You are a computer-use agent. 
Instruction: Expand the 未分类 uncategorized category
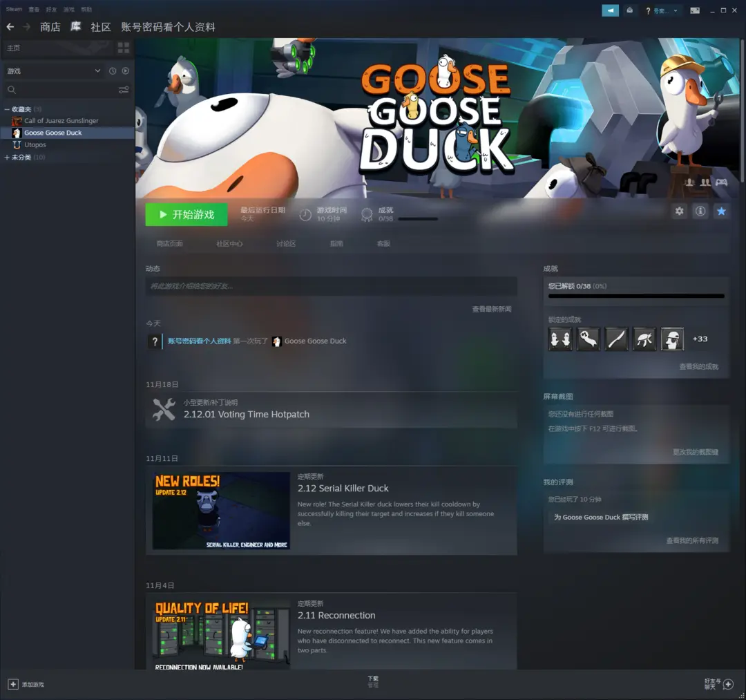(x=7, y=158)
